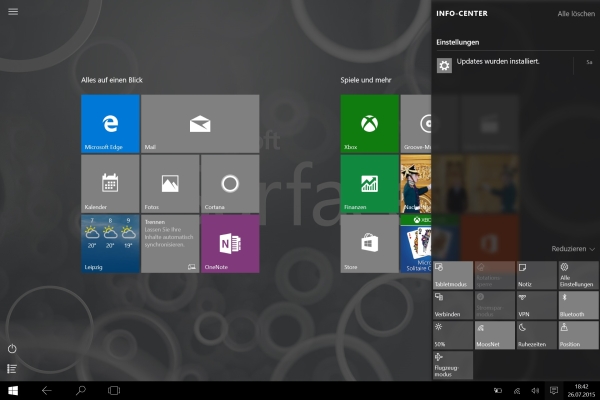Click the Alles auf einen Blick heading
The width and height of the screenshot is (600, 400).
(112, 80)
